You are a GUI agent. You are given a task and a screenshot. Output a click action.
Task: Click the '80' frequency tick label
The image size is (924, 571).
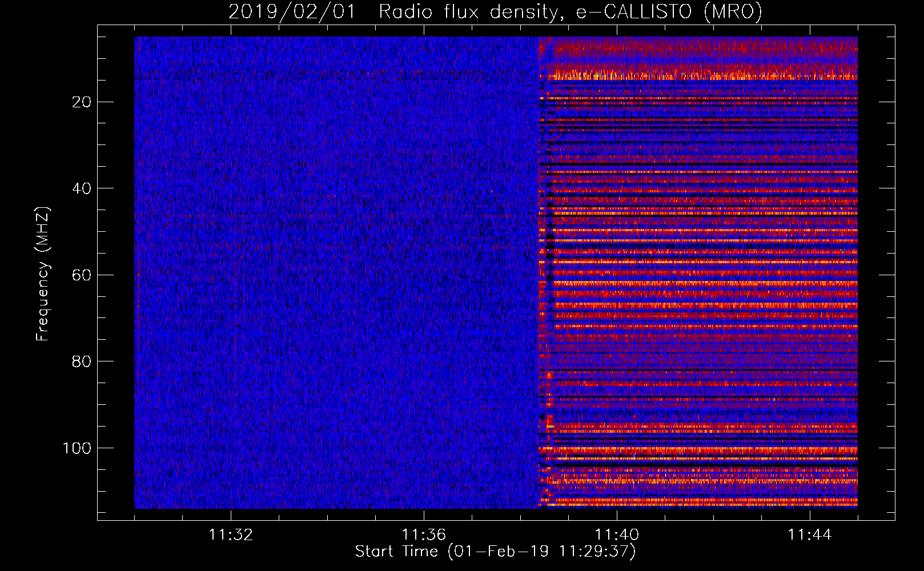pyautogui.click(x=82, y=361)
